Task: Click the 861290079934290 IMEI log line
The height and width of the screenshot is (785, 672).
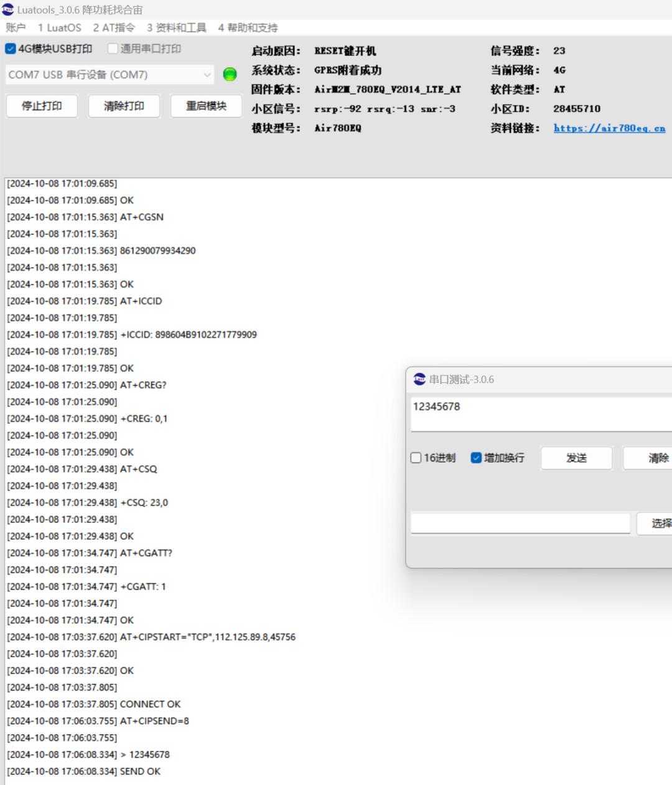Action: (101, 250)
